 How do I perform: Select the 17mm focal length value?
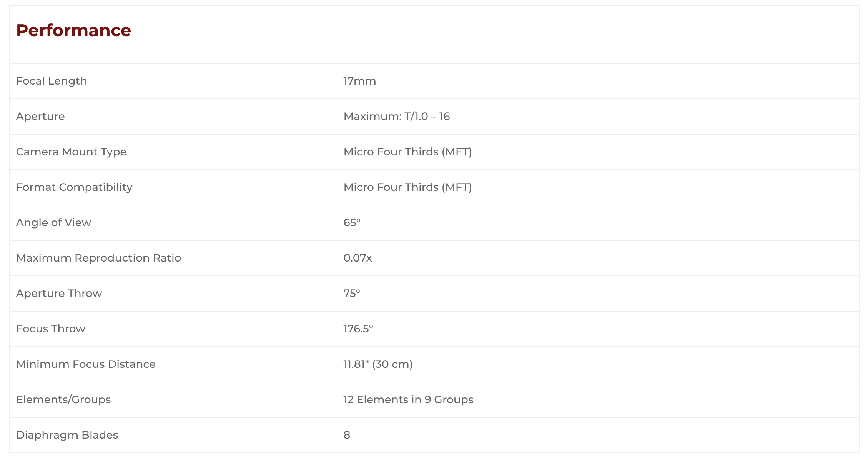(359, 81)
